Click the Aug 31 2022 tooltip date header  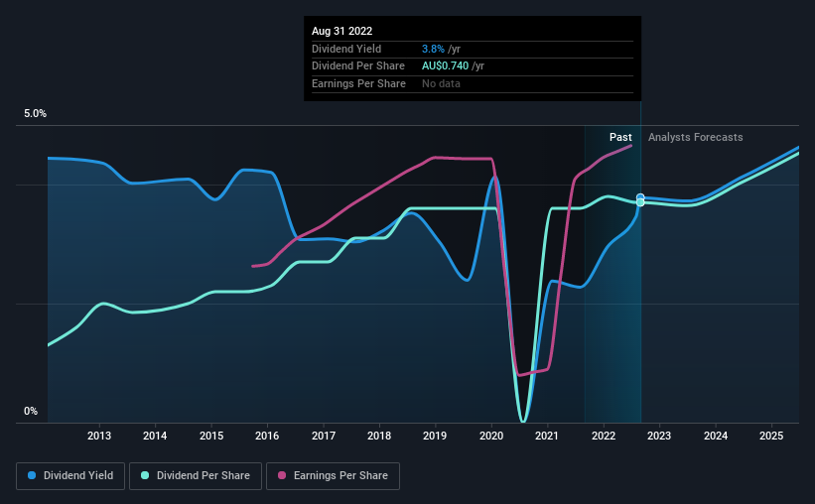pyautogui.click(x=342, y=31)
